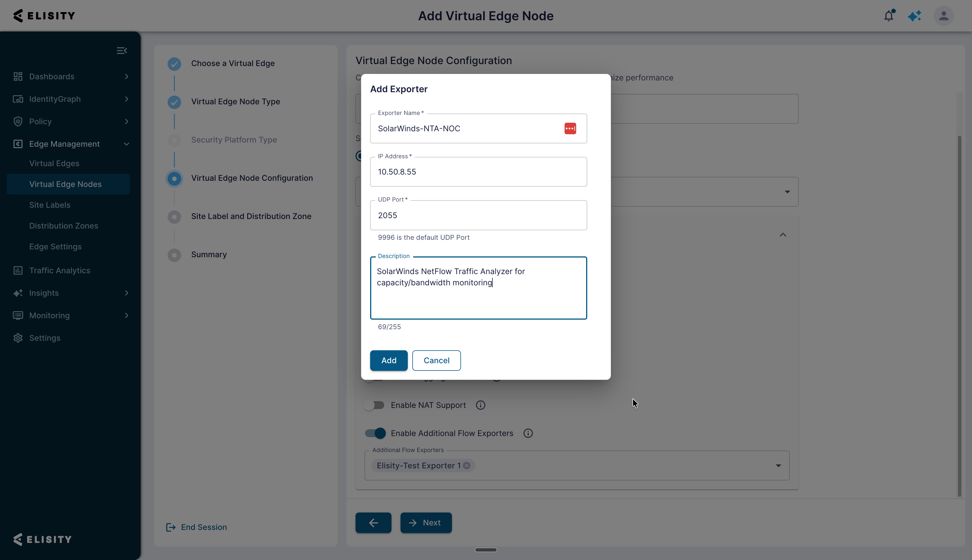
Task: Click the Site Label step circle
Action: click(174, 217)
